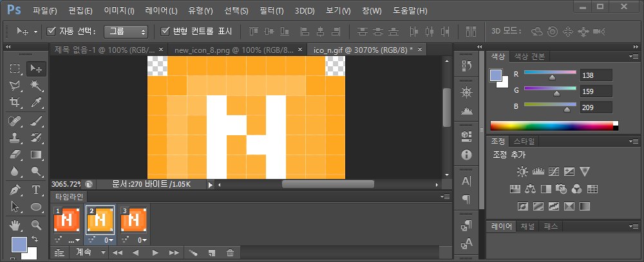This screenshot has height=262, width=644.
Task: Swap foreground and background colors
Action: (x=35, y=239)
